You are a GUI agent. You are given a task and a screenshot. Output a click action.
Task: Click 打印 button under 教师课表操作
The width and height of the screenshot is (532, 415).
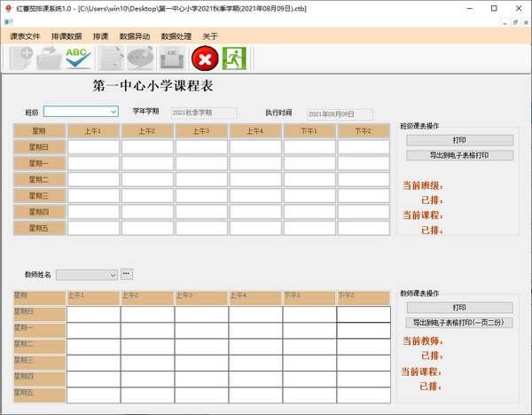click(459, 307)
